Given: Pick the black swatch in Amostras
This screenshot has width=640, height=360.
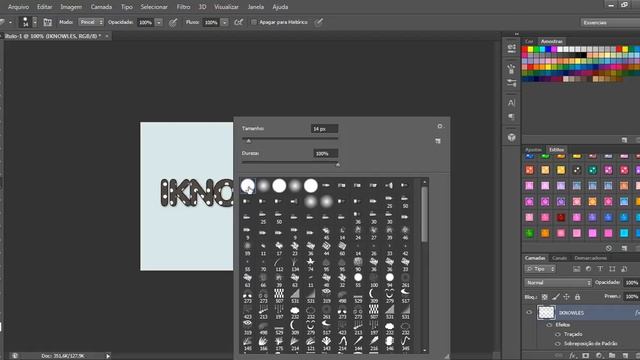Looking at the screenshot, I should (584, 55).
